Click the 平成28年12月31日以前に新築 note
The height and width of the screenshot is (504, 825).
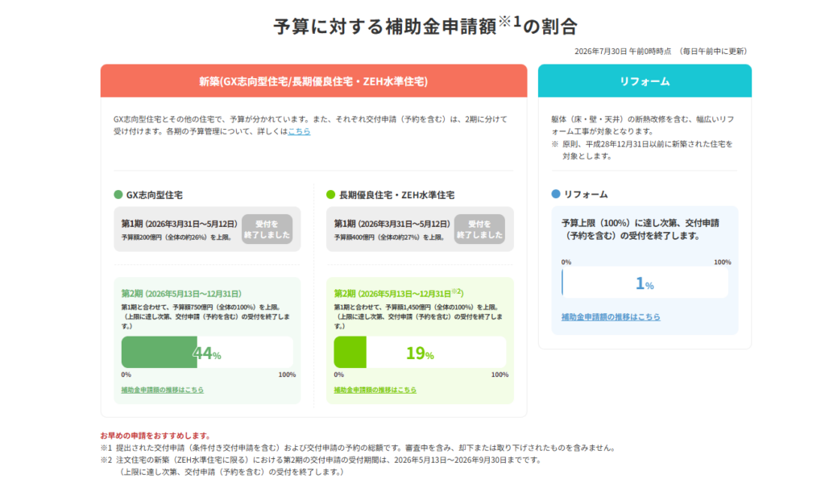click(x=642, y=150)
